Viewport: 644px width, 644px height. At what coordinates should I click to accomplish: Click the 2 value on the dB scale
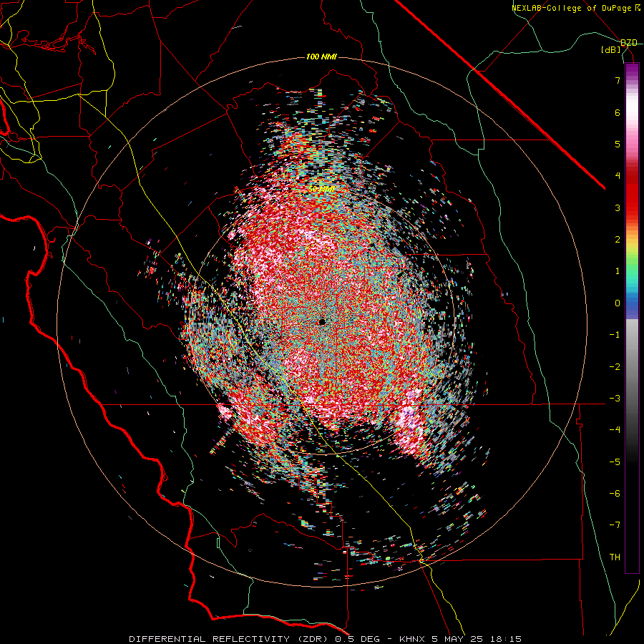[x=618, y=240]
